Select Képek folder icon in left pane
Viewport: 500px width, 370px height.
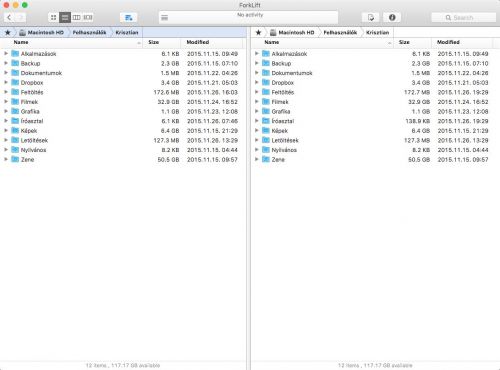pyautogui.click(x=15, y=130)
